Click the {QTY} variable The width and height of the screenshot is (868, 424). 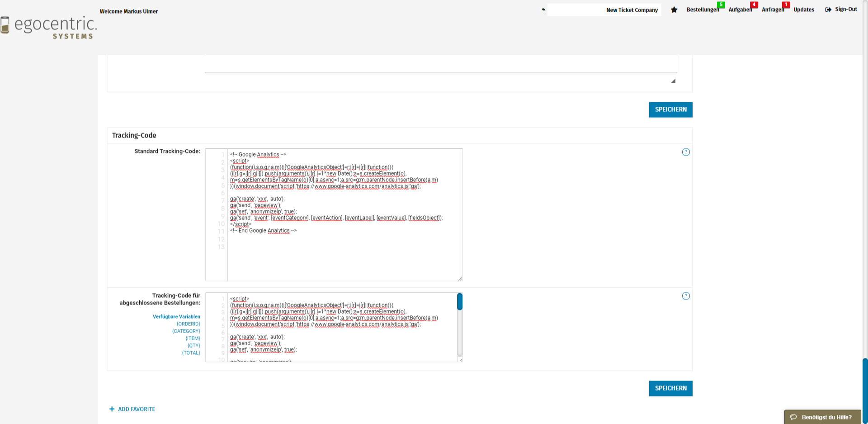tap(193, 346)
